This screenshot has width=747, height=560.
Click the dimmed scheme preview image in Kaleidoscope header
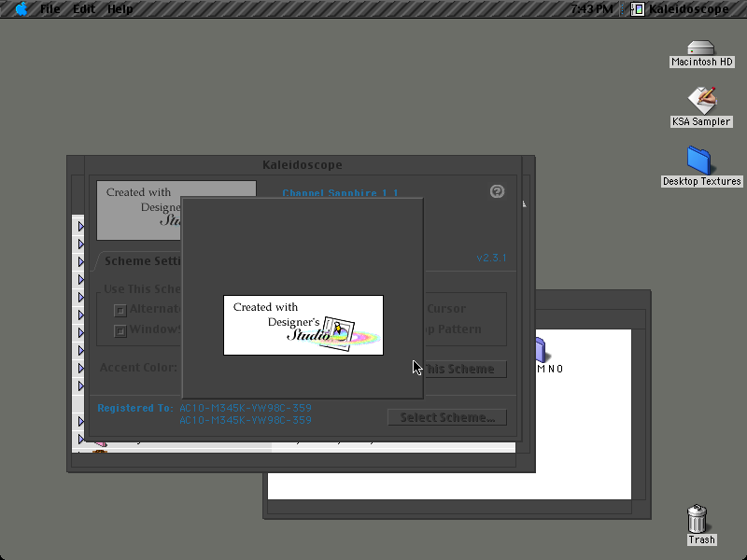[x=139, y=211]
